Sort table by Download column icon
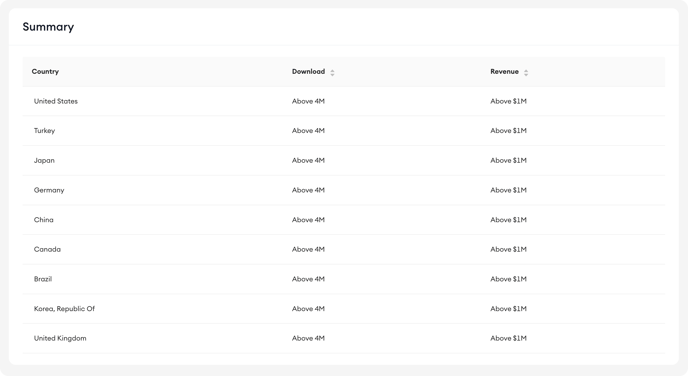Screen dimensions: 688x376 pyautogui.click(x=332, y=72)
